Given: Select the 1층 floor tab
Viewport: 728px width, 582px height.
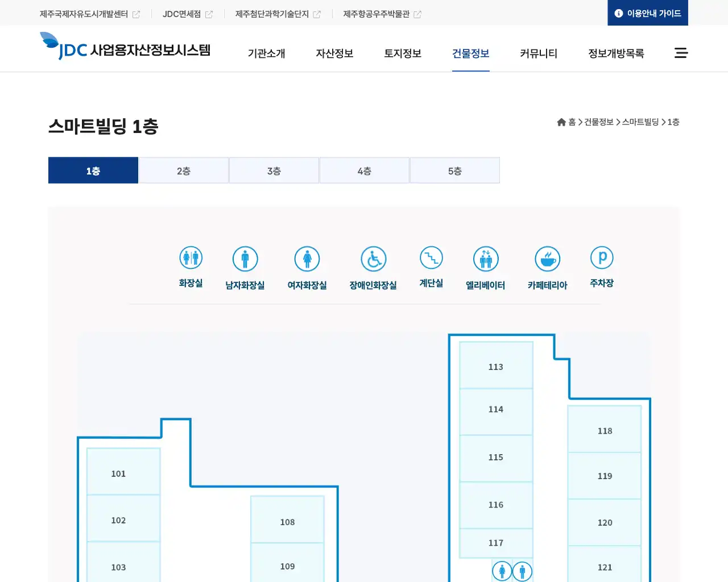Looking at the screenshot, I should pyautogui.click(x=93, y=171).
